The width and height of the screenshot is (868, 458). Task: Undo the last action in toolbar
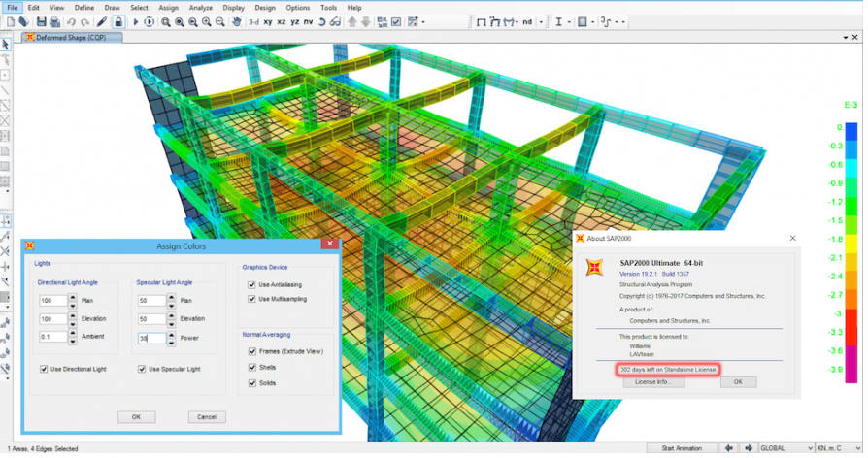click(x=71, y=22)
